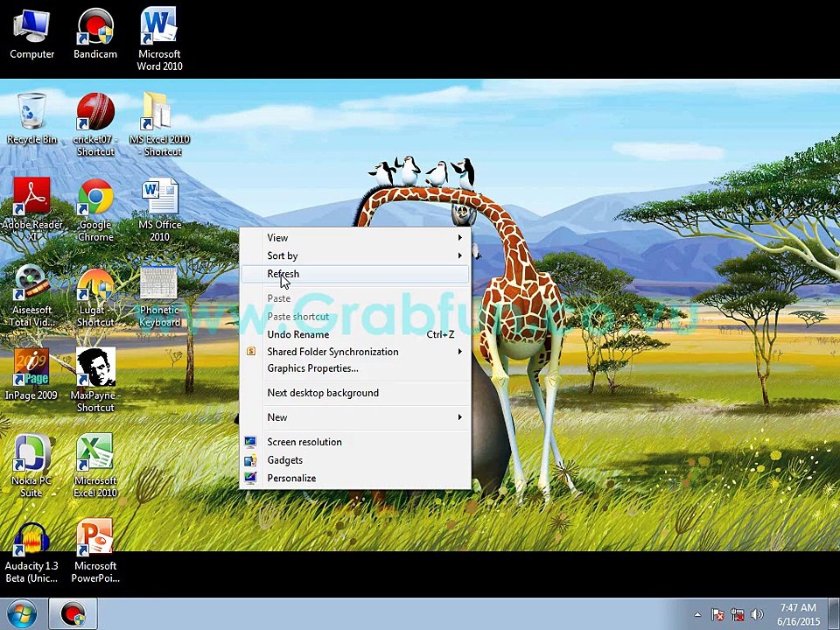Expand the Sort by submenu
This screenshot has width=840, height=630.
(355, 255)
